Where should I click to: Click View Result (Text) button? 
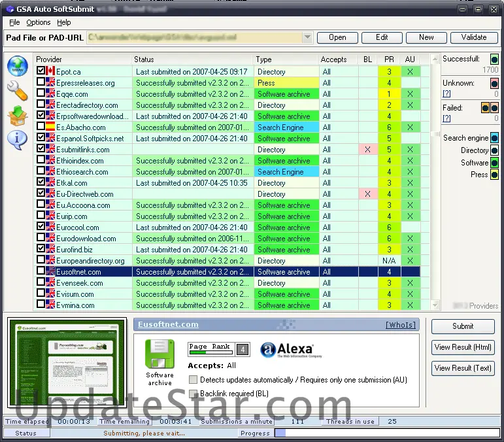click(463, 368)
